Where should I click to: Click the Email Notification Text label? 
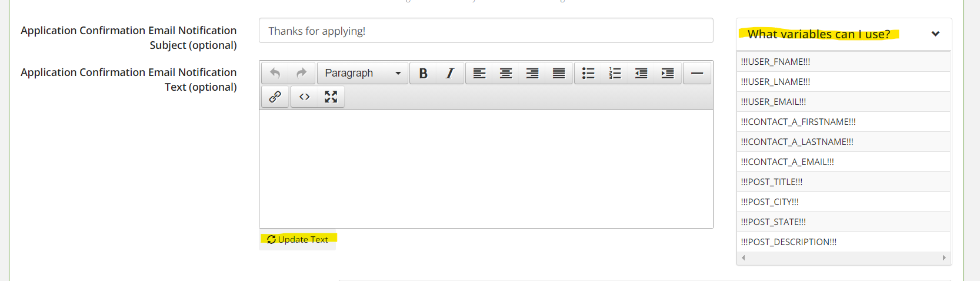pyautogui.click(x=129, y=80)
